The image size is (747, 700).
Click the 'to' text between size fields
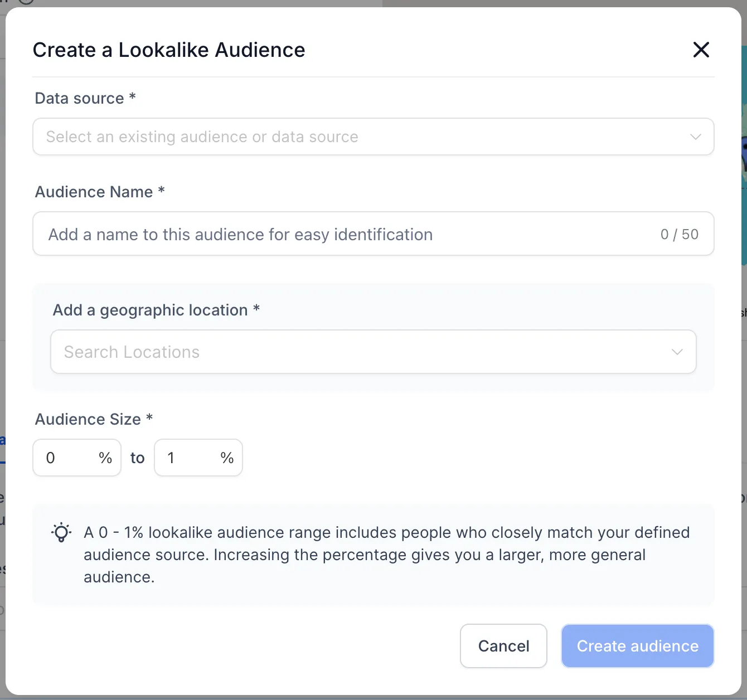click(138, 458)
